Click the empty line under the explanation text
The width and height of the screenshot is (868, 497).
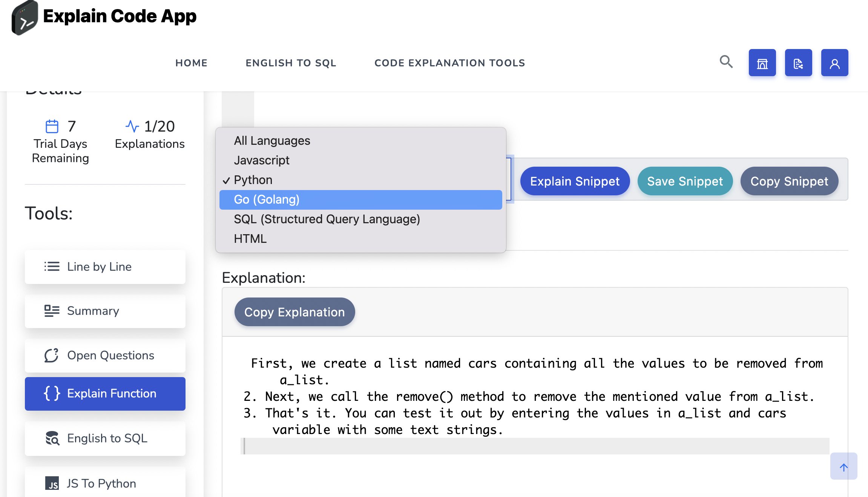[x=535, y=446]
